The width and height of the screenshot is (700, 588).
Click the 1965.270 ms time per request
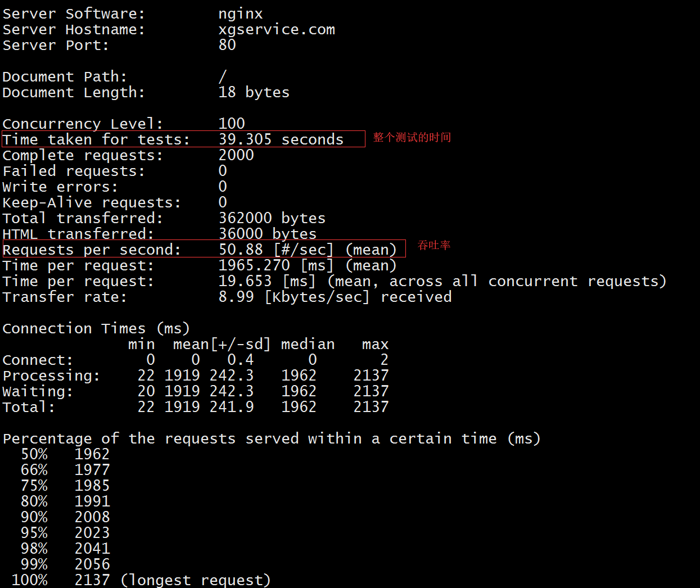(x=254, y=265)
